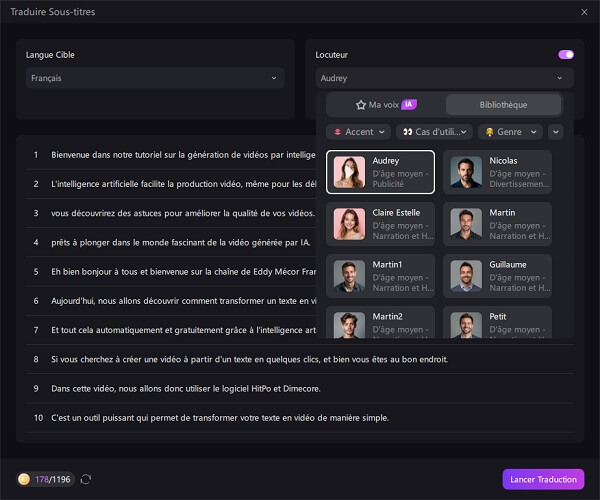600x500 pixels.
Task: Switch to the Bibliothèque tab
Action: [503, 104]
